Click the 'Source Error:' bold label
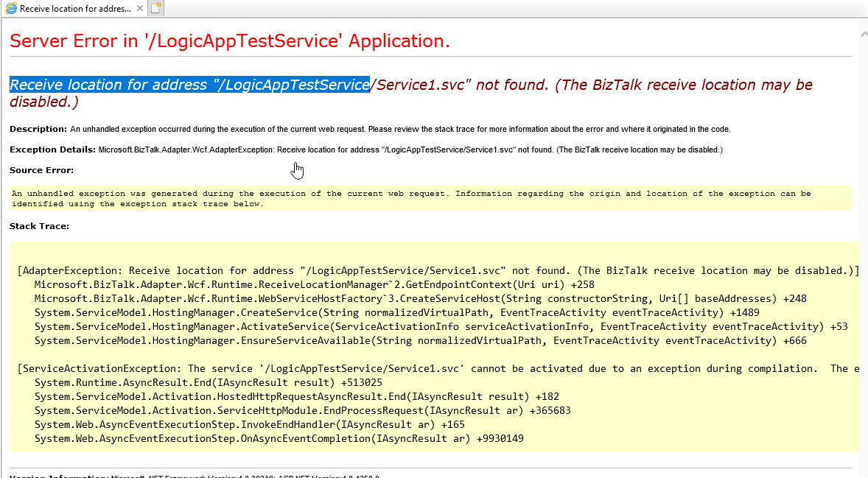 [41, 170]
